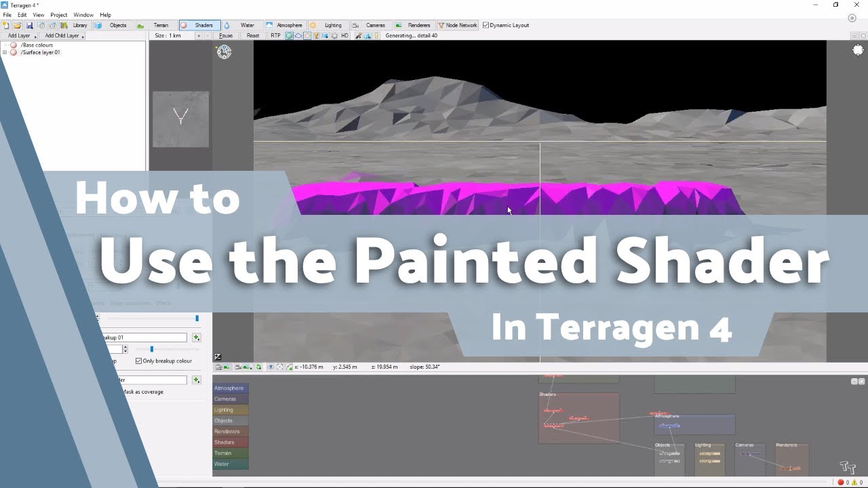Add shader next to breakup field

[196, 338]
